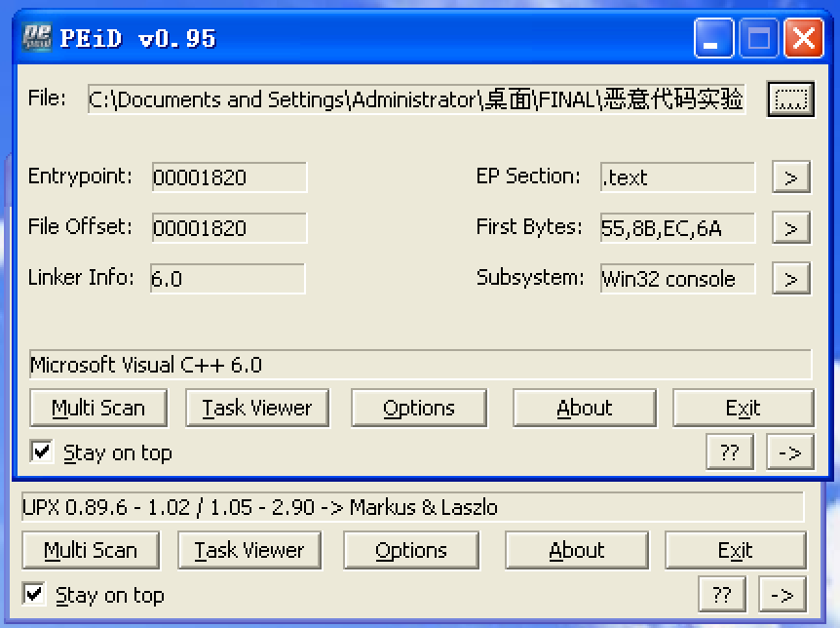The width and height of the screenshot is (840, 628).
Task: Open Task Viewer in front PEiD window
Action: pos(257,409)
